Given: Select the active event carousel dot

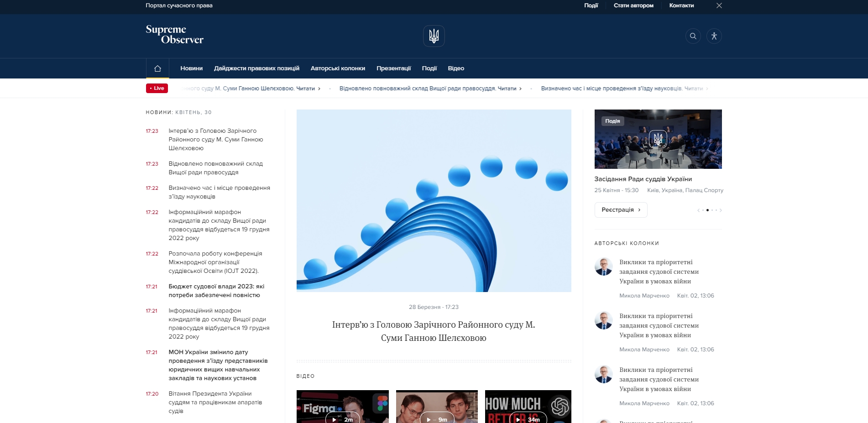Looking at the screenshot, I should click(707, 210).
